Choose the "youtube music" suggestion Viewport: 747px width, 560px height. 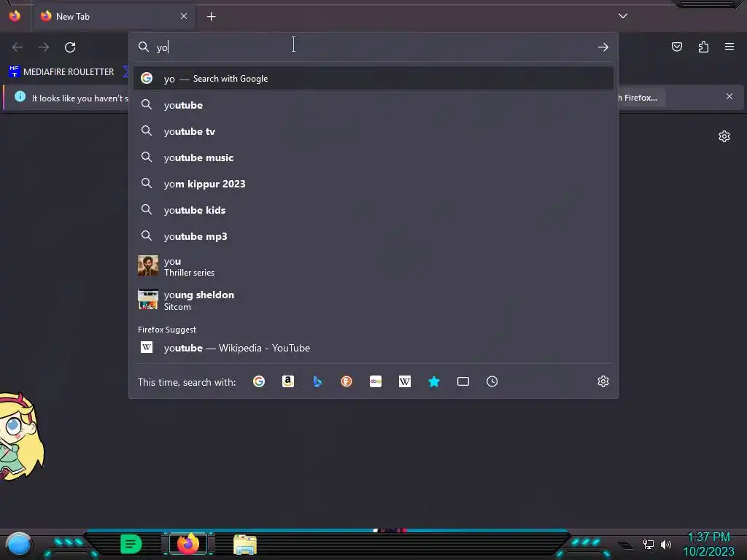373,157
